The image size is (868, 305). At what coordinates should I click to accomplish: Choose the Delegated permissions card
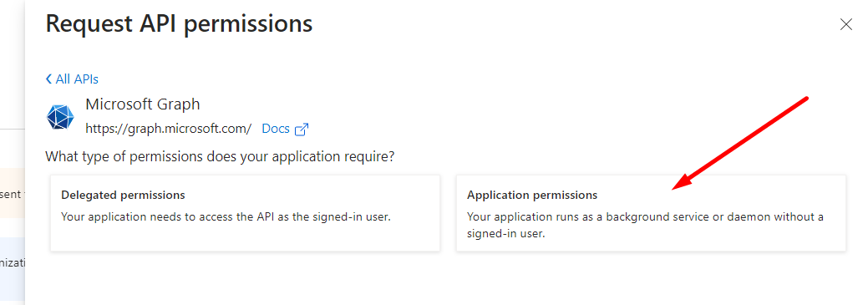246,213
